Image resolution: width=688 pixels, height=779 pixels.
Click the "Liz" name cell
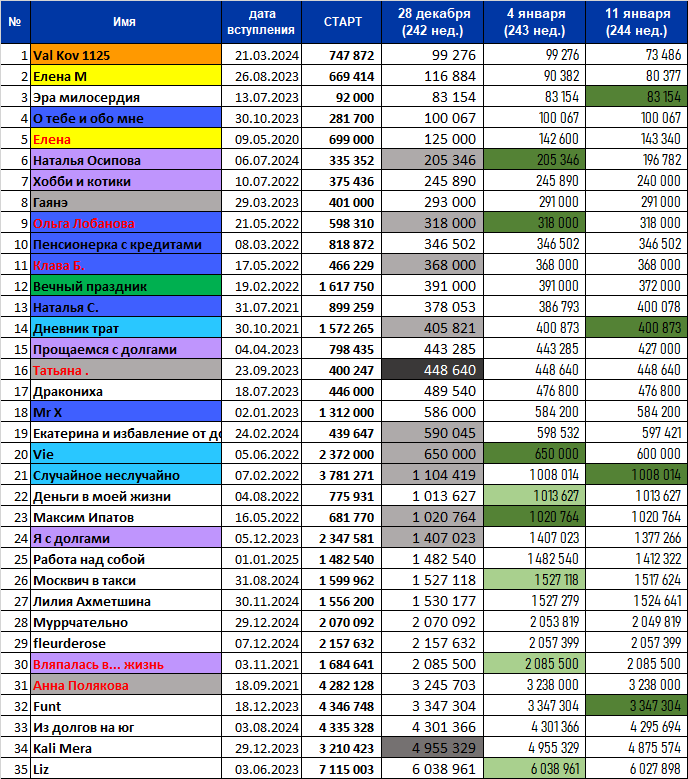tap(126, 769)
